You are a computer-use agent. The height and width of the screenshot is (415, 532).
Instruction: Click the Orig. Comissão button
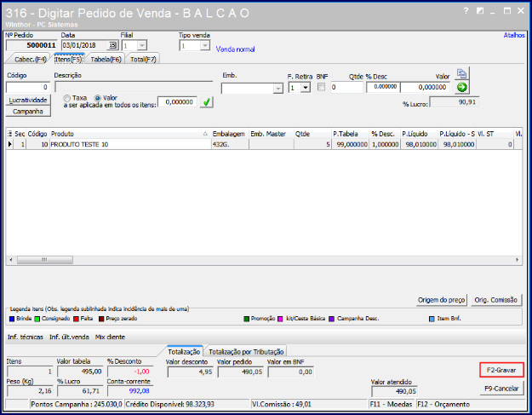(495, 300)
